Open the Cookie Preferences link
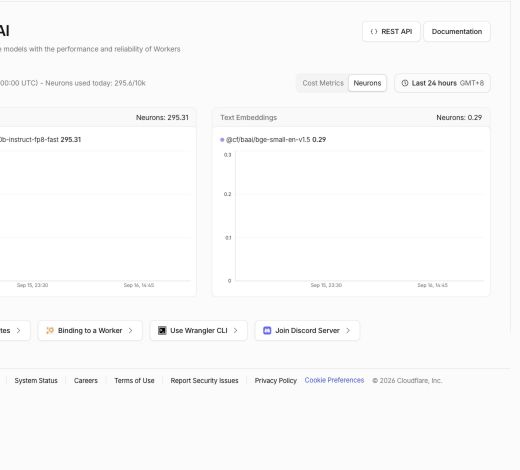Viewport: 520px width, 470px height. click(x=334, y=380)
